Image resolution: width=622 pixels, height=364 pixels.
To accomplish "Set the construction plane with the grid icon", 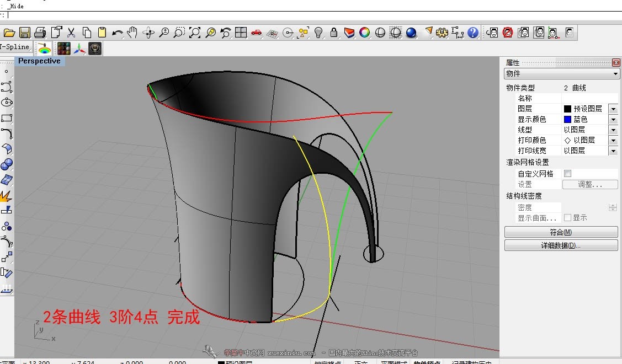I will [272, 33].
